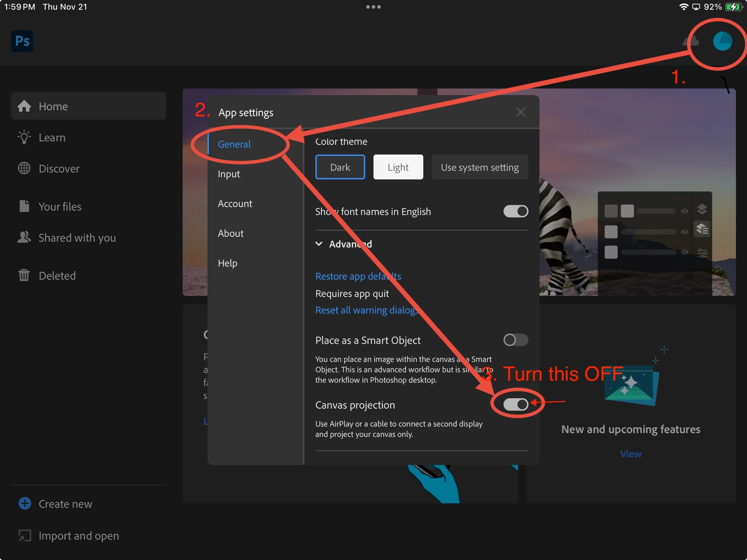Select the Light color theme

click(x=398, y=167)
